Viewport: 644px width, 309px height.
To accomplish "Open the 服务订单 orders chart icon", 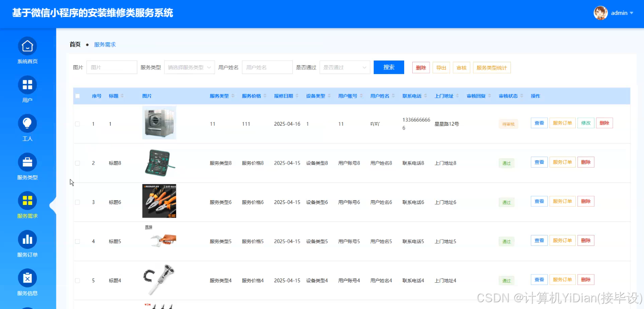I will pyautogui.click(x=27, y=239).
